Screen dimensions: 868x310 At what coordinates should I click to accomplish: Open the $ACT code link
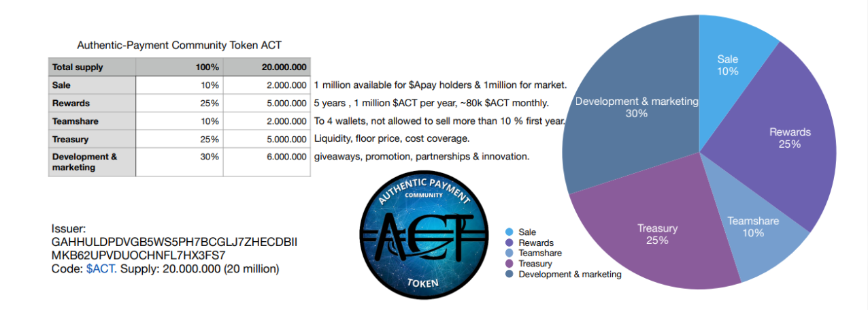[101, 268]
